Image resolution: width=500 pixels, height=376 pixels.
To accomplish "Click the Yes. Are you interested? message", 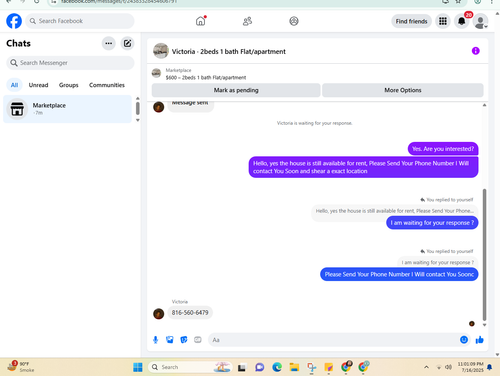I will tap(443, 149).
